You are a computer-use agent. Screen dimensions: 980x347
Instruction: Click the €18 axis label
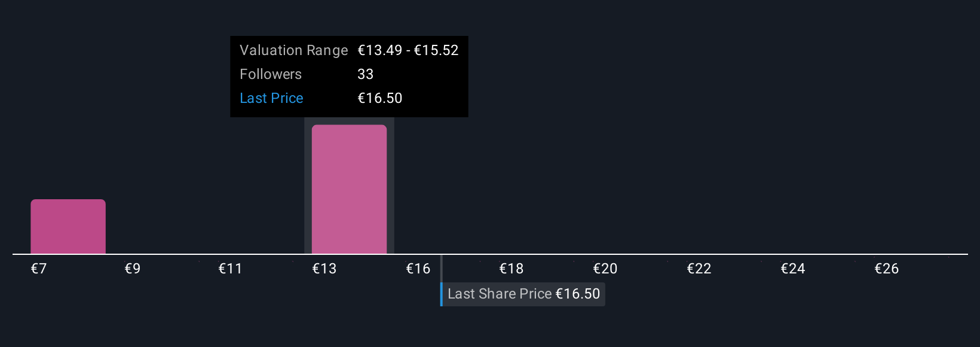(x=512, y=269)
